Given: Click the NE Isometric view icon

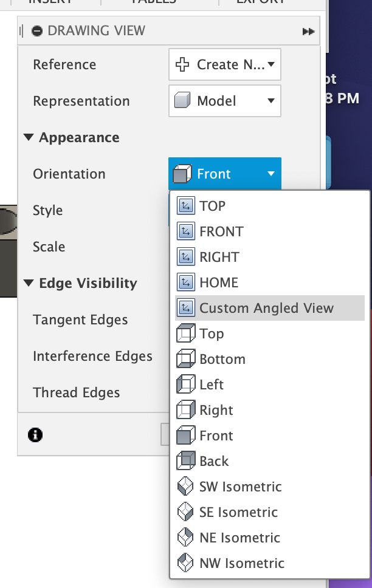Looking at the screenshot, I should tap(186, 537).
